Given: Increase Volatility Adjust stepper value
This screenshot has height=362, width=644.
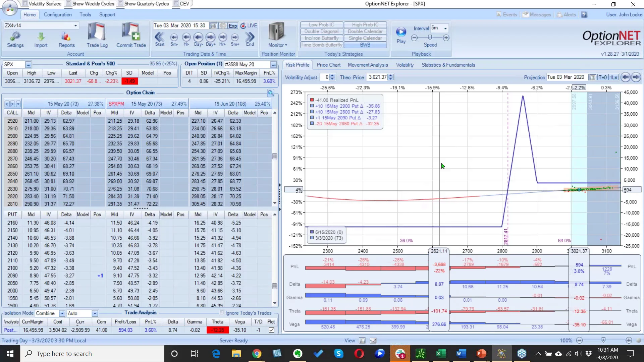Looking at the screenshot, I should [x=332, y=75].
